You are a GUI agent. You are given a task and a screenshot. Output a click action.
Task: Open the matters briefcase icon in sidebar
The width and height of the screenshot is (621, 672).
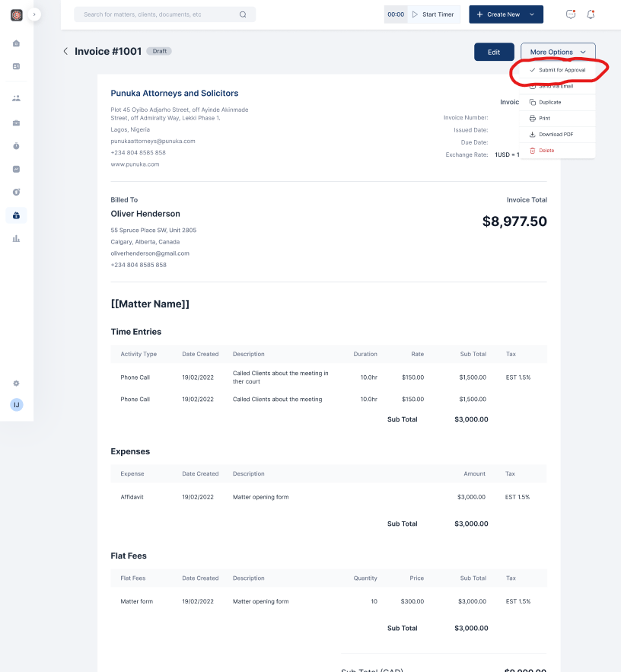pos(17,123)
